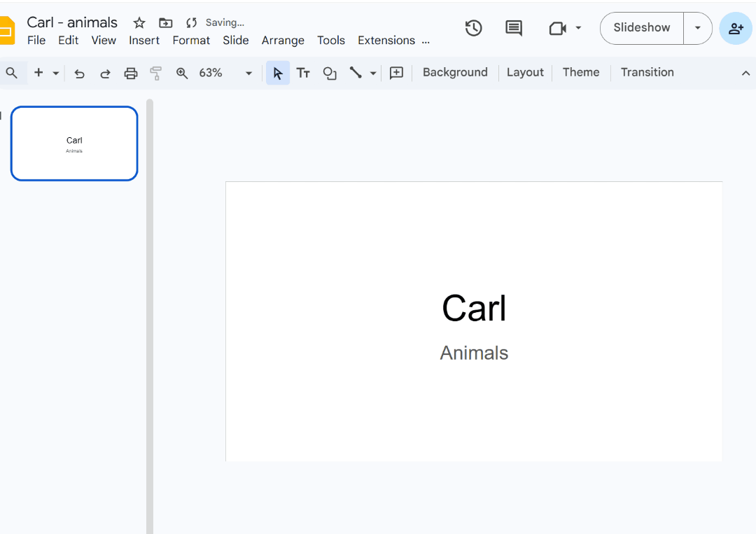Screen dimensions: 756x534
Task: Open the File menu
Action: click(x=36, y=41)
